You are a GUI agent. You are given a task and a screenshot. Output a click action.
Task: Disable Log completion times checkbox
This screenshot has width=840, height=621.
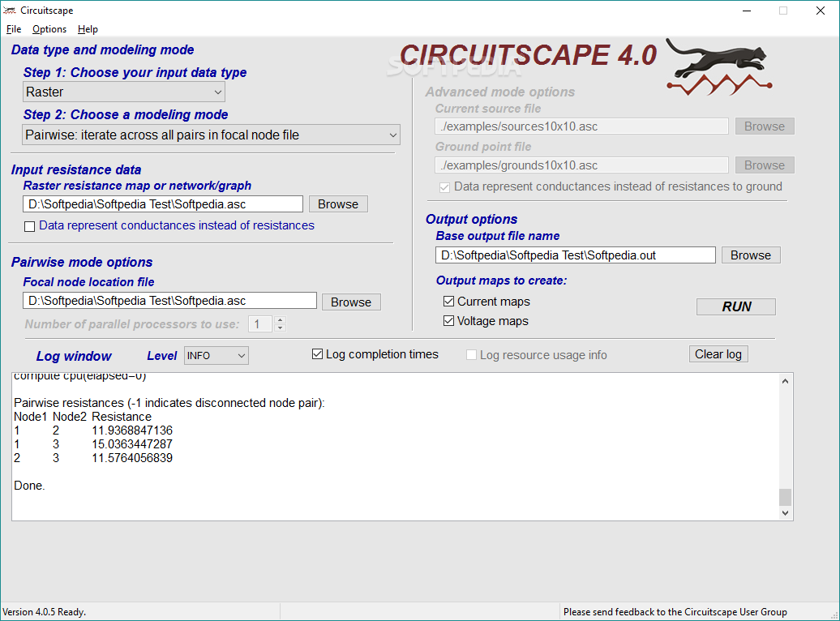(317, 354)
